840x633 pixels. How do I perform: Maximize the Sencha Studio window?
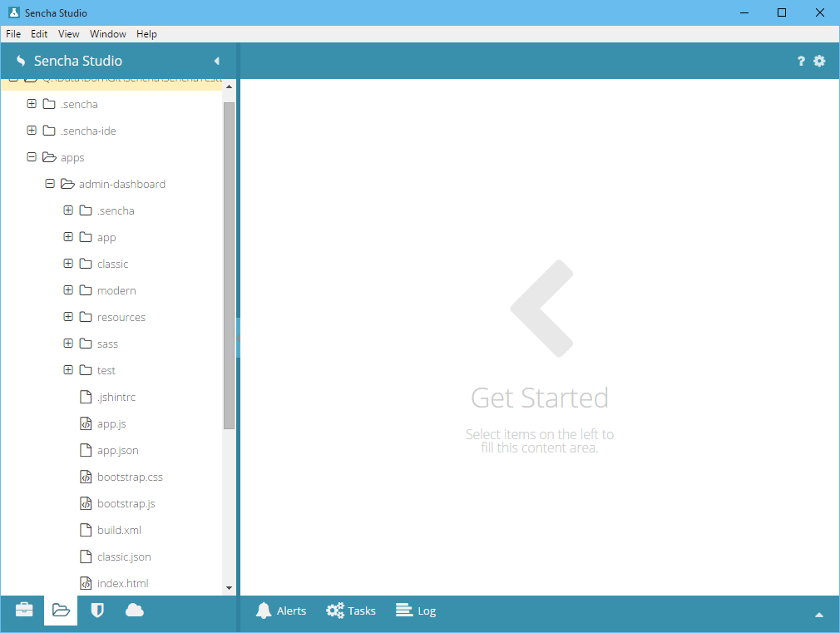(x=782, y=12)
